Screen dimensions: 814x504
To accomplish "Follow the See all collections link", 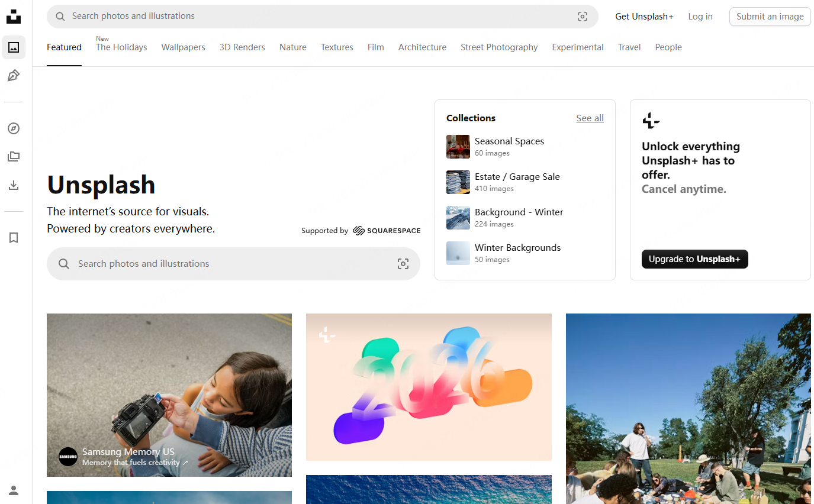I will coord(590,118).
